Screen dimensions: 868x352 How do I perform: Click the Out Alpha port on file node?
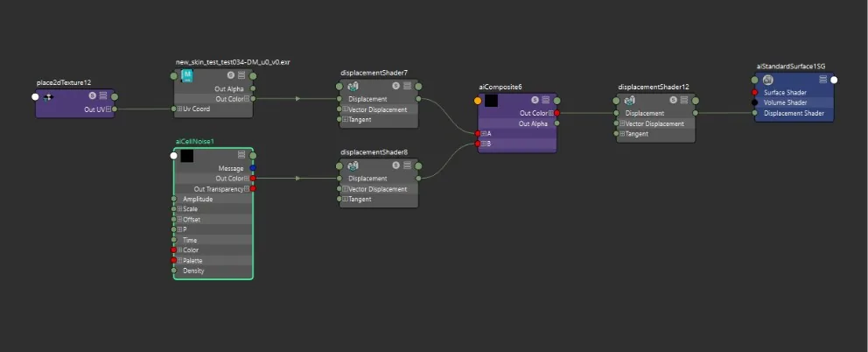(x=253, y=88)
